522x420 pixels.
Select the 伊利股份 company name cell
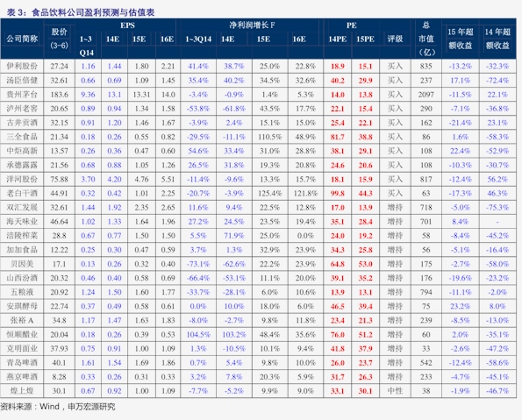[x=22, y=67]
